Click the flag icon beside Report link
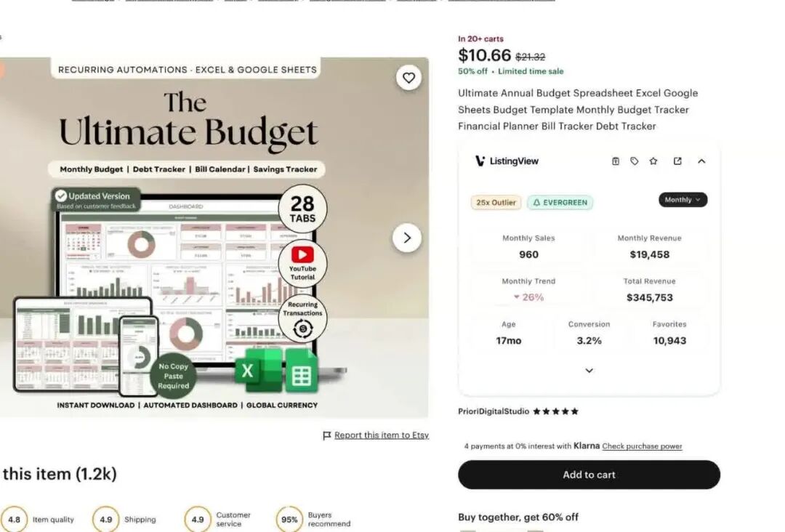This screenshot has height=532, width=785. 327,435
